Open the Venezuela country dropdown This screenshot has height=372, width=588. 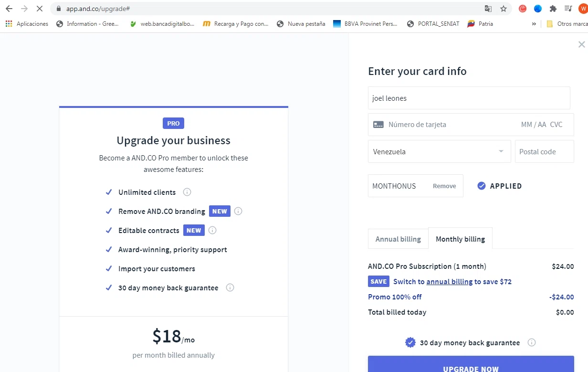(x=439, y=151)
